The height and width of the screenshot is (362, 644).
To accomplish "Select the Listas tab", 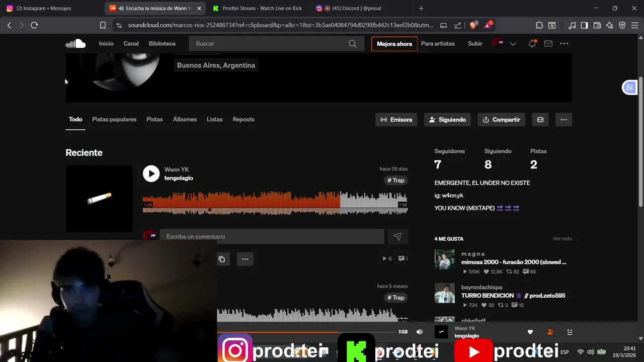I will 214,120.
